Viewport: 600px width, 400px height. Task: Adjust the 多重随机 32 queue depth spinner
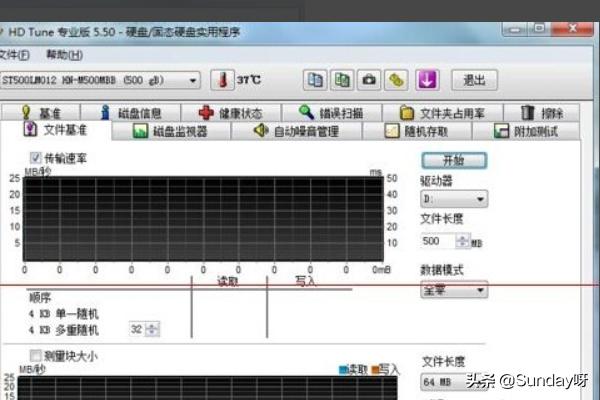[152, 329]
